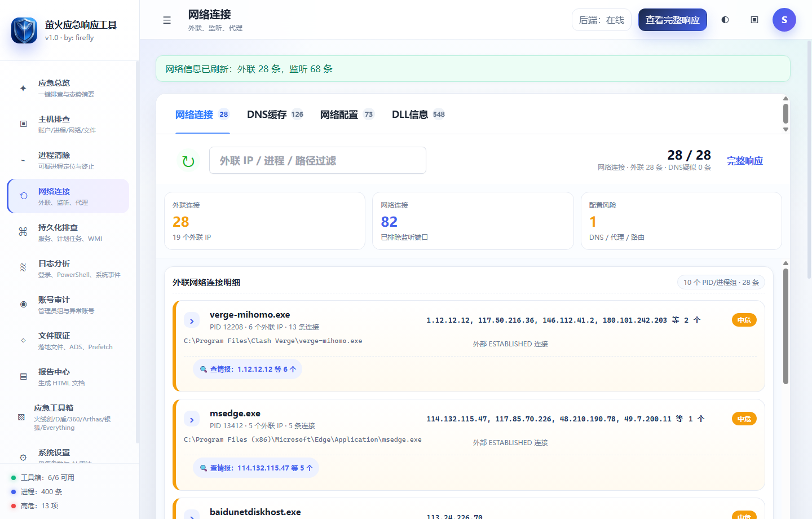The height and width of the screenshot is (519, 812).
Task: Click the filter field 外联 IP / 进程 / 路径过滤
Action: [x=317, y=160]
